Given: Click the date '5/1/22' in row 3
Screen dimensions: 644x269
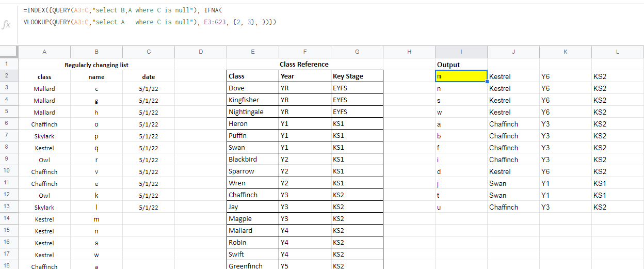Looking at the screenshot, I should click(149, 88).
